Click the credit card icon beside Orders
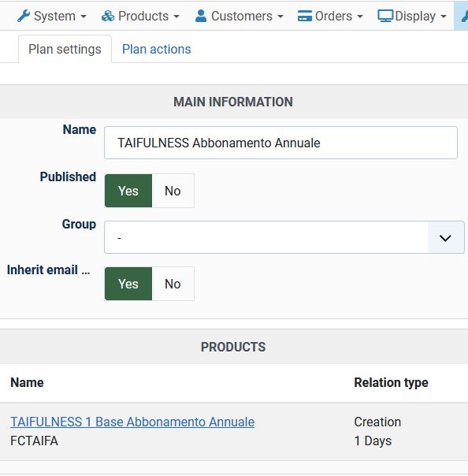The image size is (468, 476). coord(305,16)
